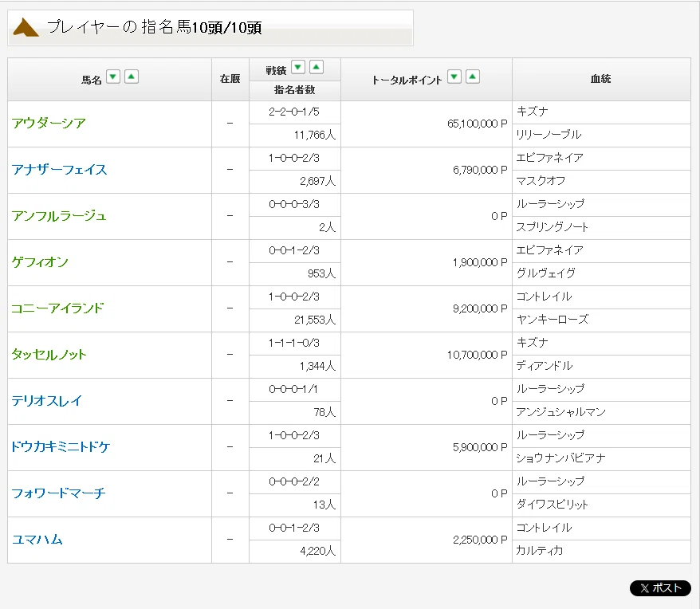This screenshot has height=609, width=700.
Task: Click heading プレイヤーの指名馬10頭/10頭
Action: (x=155, y=27)
